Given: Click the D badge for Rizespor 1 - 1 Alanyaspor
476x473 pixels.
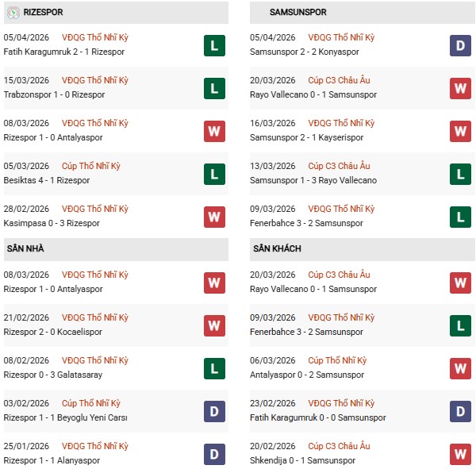Looking at the screenshot, I should click(213, 454).
